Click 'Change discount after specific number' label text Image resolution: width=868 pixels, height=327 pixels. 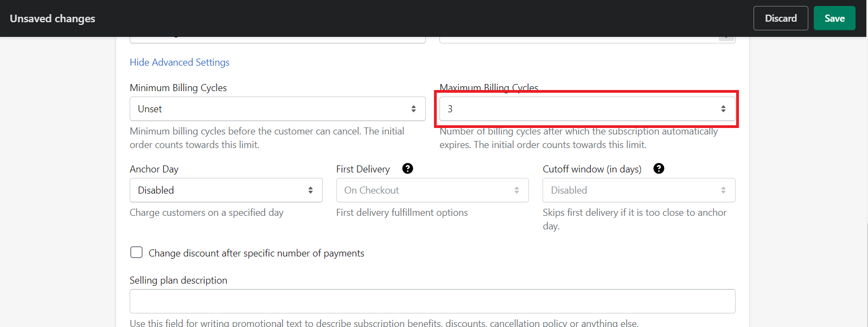tap(257, 253)
